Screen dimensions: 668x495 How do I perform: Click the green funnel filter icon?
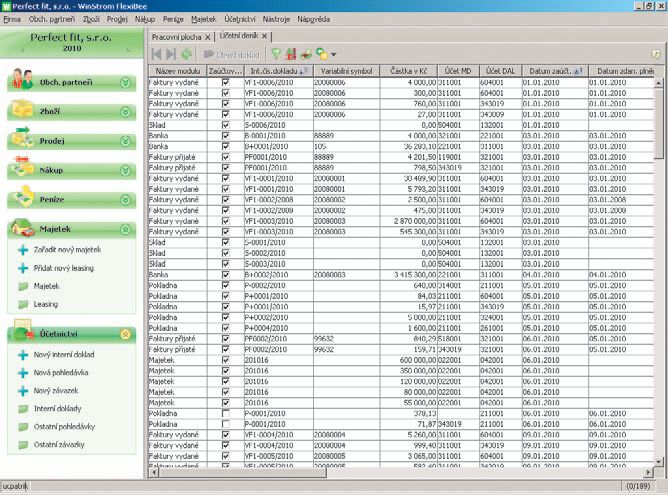[276, 54]
